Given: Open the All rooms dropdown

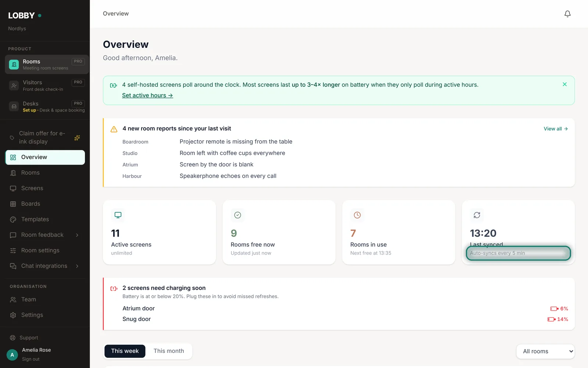Looking at the screenshot, I should pyautogui.click(x=545, y=351).
